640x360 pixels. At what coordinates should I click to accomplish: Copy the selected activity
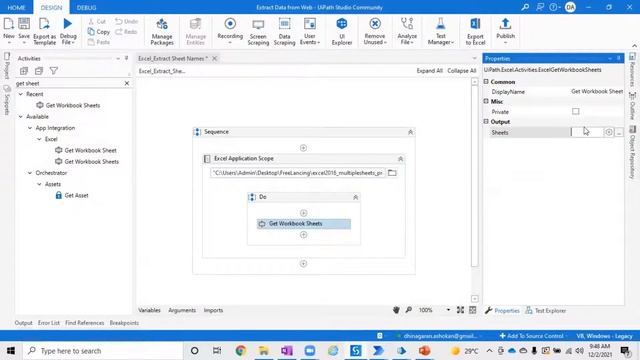99,31
